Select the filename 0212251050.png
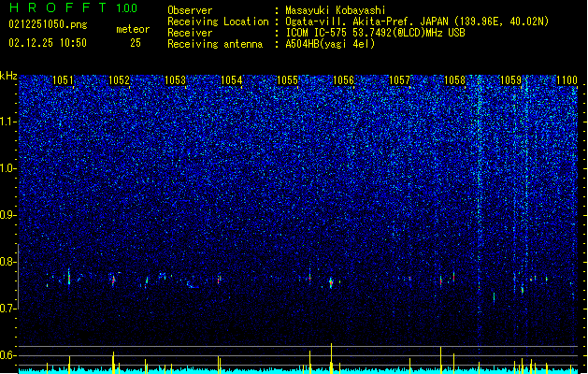Image resolution: width=588 pixels, height=374 pixels. 48,24
